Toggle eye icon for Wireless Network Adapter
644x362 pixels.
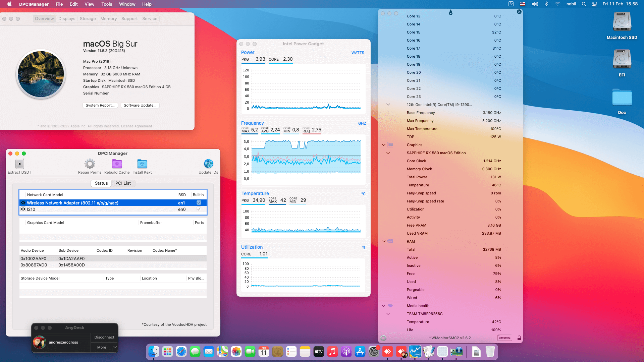(x=23, y=203)
